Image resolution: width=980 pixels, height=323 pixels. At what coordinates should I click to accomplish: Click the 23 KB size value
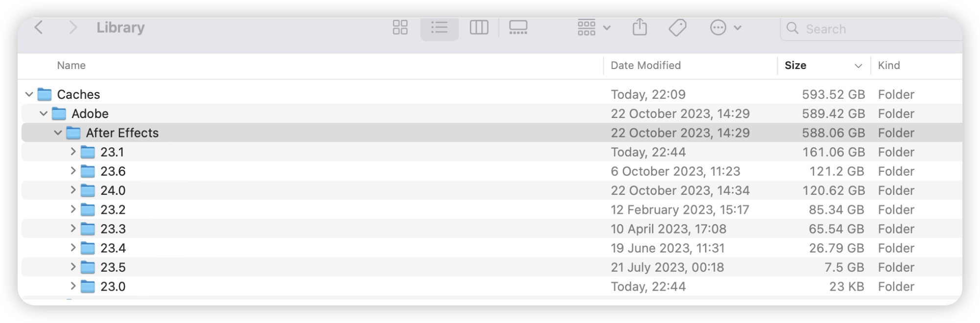846,286
